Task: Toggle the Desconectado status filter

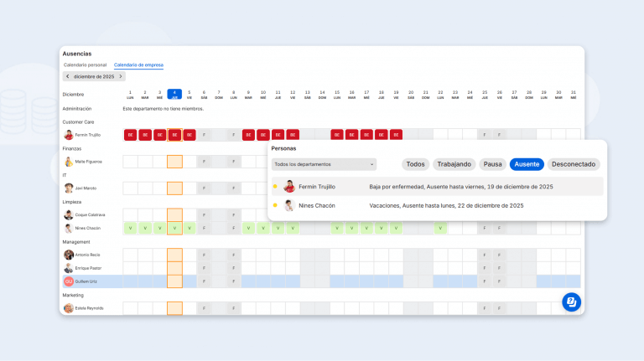Action: pos(574,164)
